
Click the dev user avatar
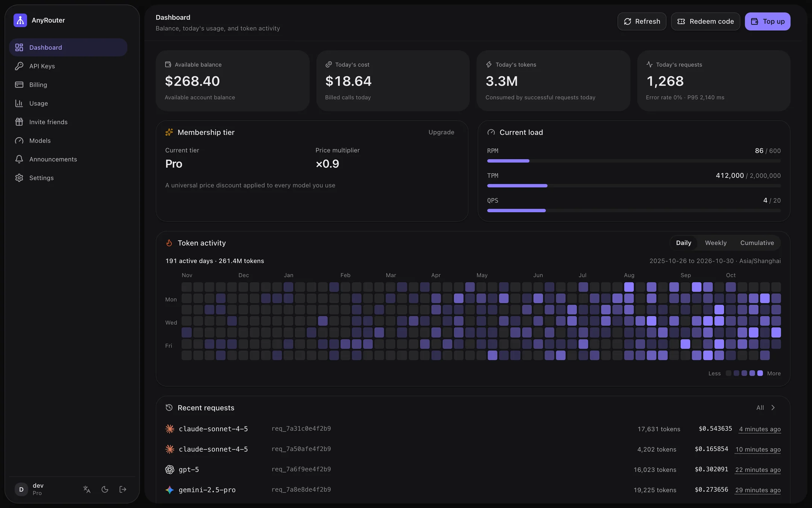click(21, 489)
